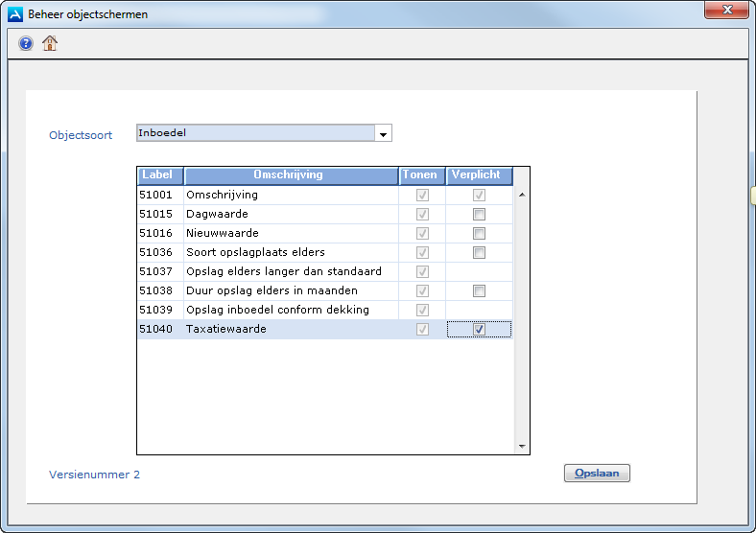Sort by the Omschrijving column header
The width and height of the screenshot is (756, 533).
(291, 175)
